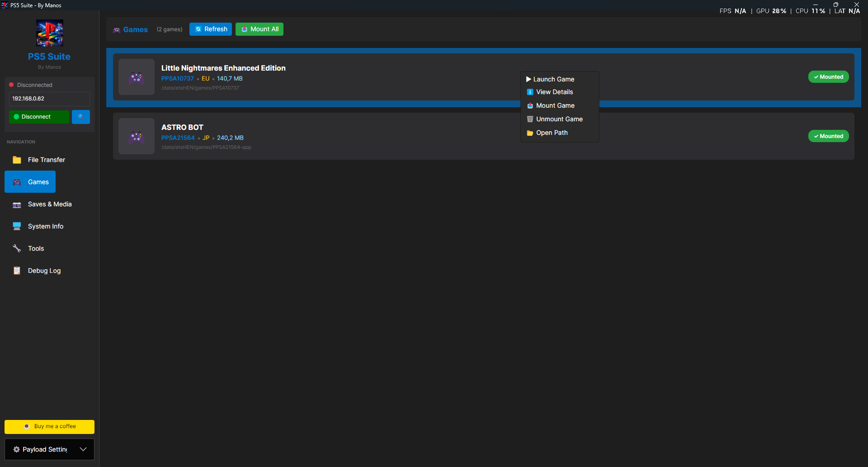The height and width of the screenshot is (467, 868).
Task: Click the PPSA21564 title ID
Action: click(178, 138)
